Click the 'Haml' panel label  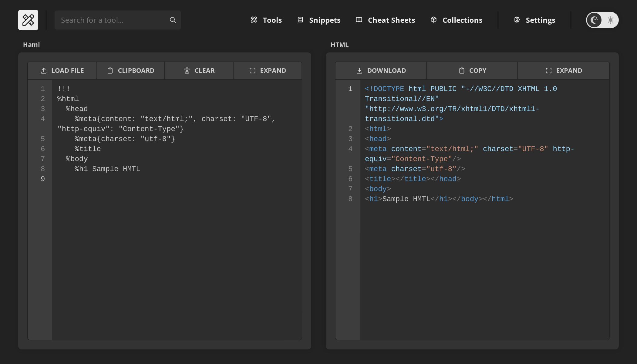32,45
